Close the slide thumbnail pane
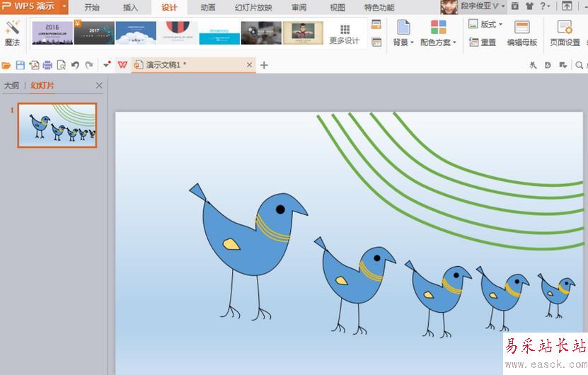Image resolution: width=588 pixels, height=375 pixels. click(99, 86)
